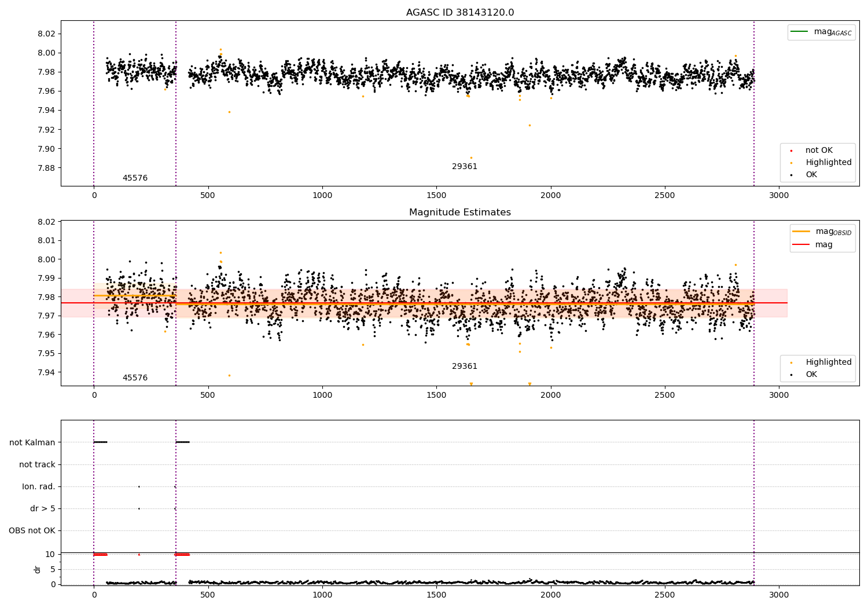
Task: Click the 'OBS not OK' axis label
Action: (32, 530)
